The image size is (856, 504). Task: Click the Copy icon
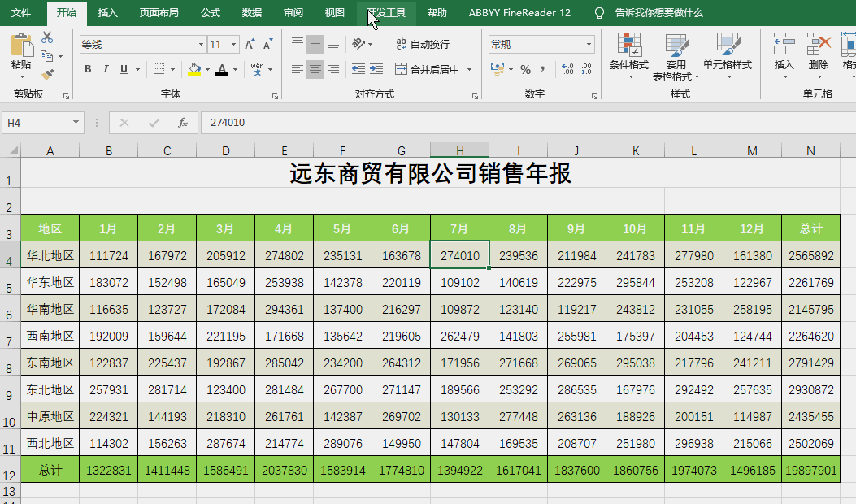tap(47, 56)
